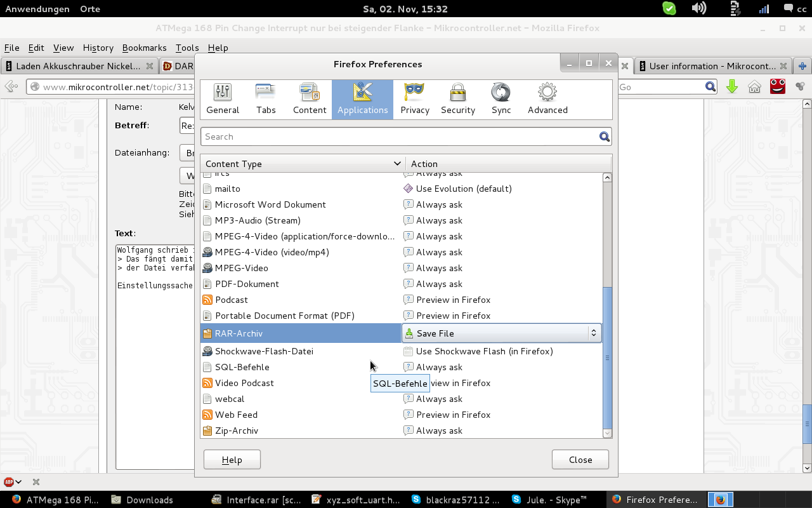Open the Tools menu
This screenshot has height=508, width=812.
coord(187,48)
